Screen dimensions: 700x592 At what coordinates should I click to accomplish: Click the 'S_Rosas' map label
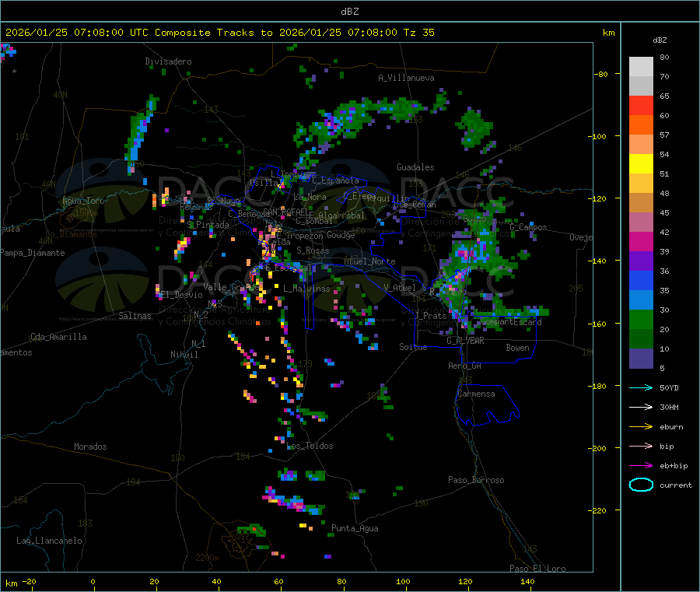pos(313,250)
